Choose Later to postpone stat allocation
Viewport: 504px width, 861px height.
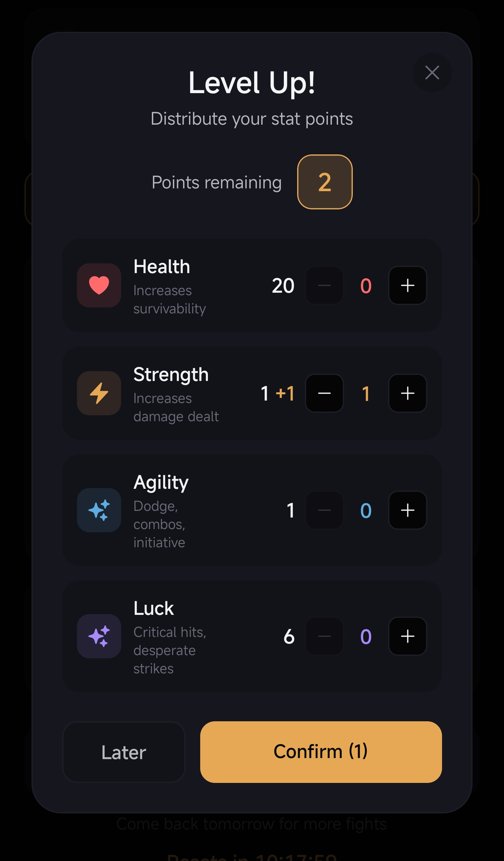pos(124,752)
